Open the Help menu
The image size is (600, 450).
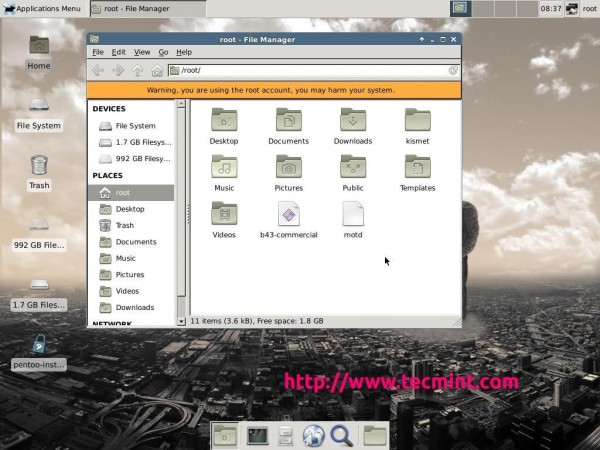point(184,52)
